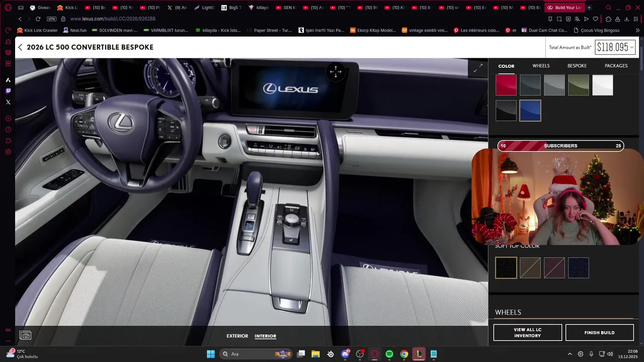
Task: Open the Chrome icon on the taskbar
Action: click(404, 354)
